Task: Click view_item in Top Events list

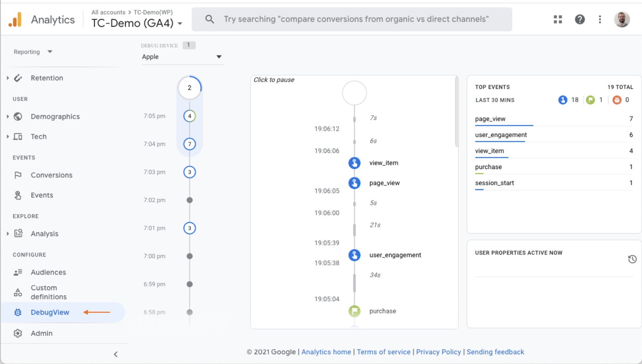Action: coord(490,151)
